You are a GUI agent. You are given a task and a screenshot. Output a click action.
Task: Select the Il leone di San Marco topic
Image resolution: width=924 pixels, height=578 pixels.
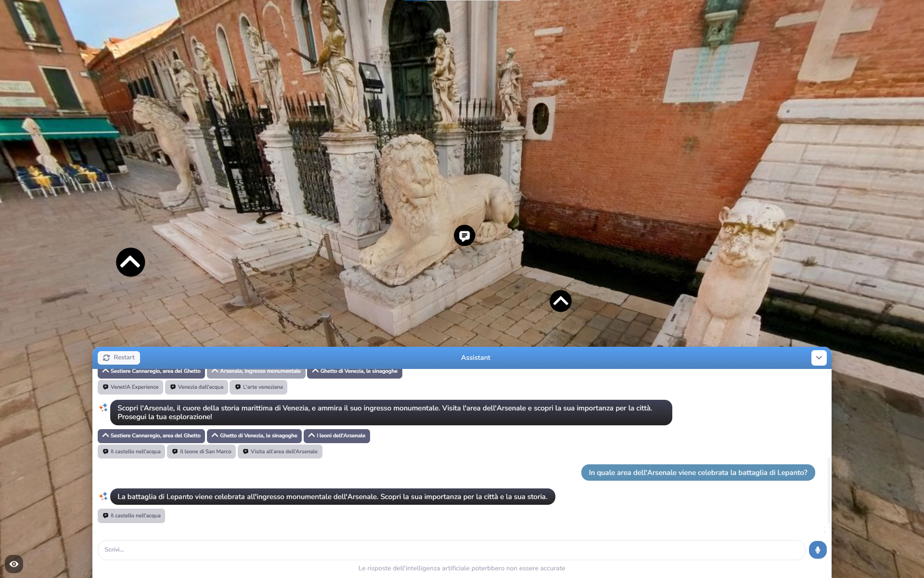(201, 452)
